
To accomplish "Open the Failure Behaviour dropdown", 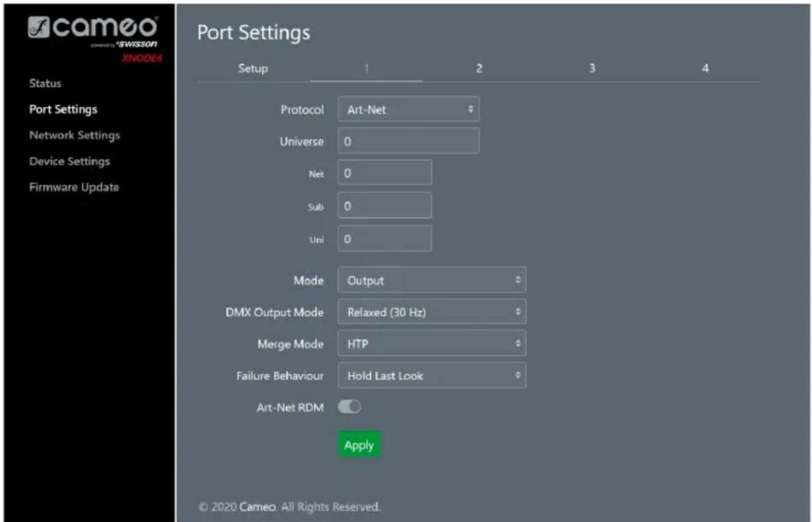I will pos(432,376).
